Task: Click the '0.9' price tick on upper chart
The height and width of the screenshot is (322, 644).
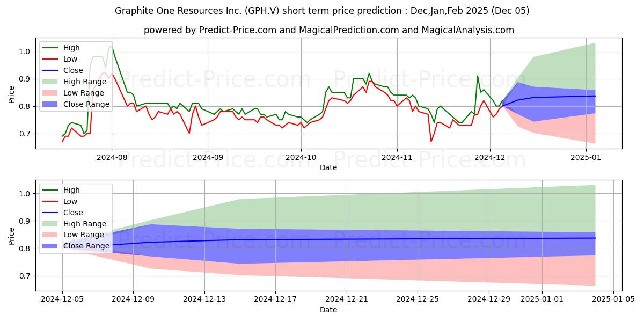Action: click(x=26, y=79)
